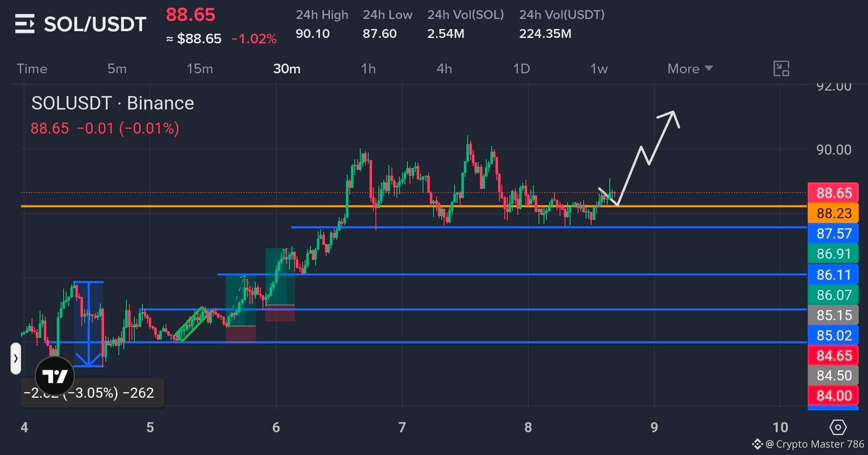The height and width of the screenshot is (455, 868).
Task: Click the -1.02% change percentage
Action: 254,39
